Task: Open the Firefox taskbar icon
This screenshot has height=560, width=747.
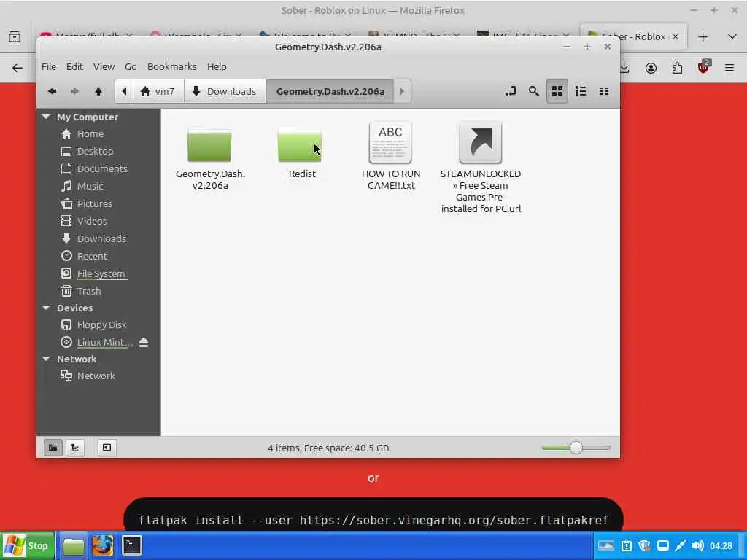Action: click(102, 545)
